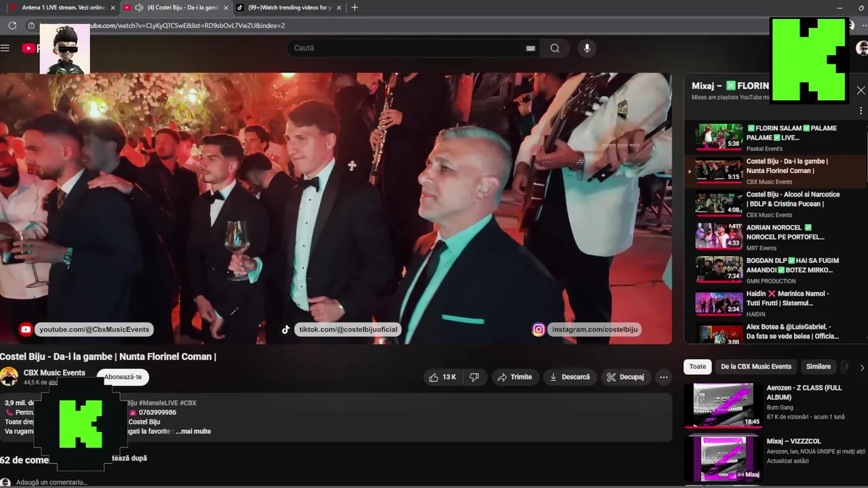Play ADRIAN NOROCEL PE PORTOFEL thumbnail
Screen dimensions: 868x488
pos(719,236)
